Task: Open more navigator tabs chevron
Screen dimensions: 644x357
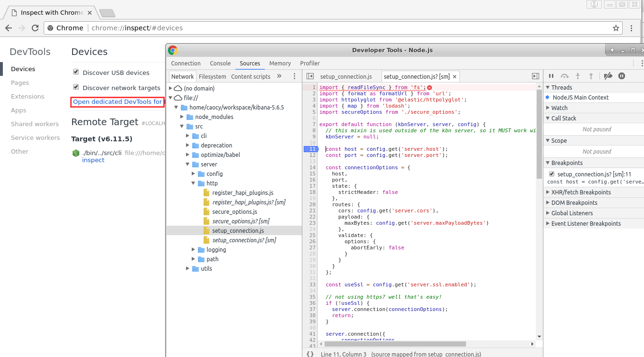Action: click(279, 76)
